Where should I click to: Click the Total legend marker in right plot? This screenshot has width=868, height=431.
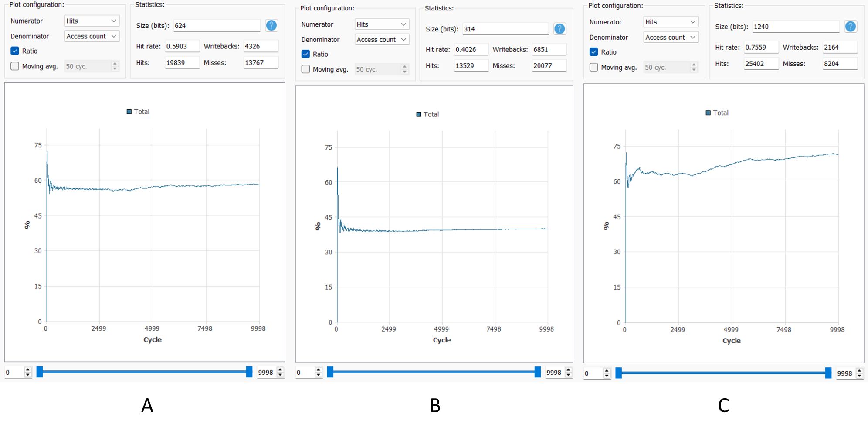(708, 113)
